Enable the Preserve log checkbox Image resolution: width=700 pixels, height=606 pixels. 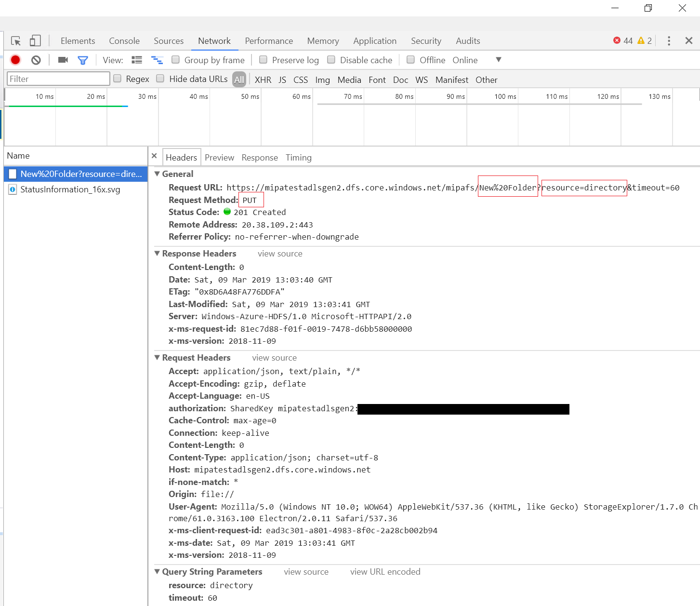pos(263,60)
